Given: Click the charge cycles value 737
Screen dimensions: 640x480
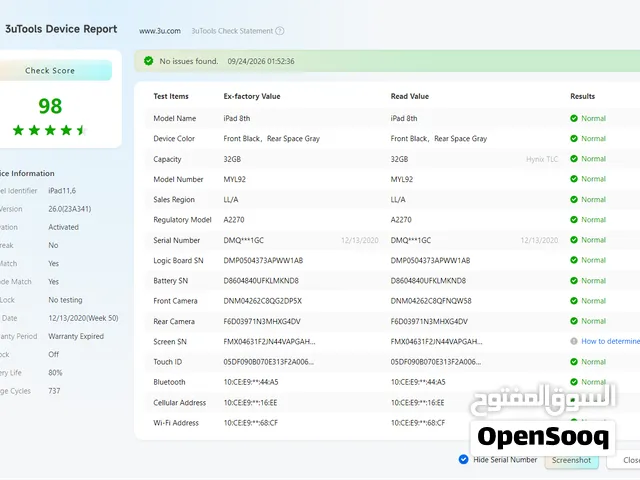Looking at the screenshot, I should point(54,391).
